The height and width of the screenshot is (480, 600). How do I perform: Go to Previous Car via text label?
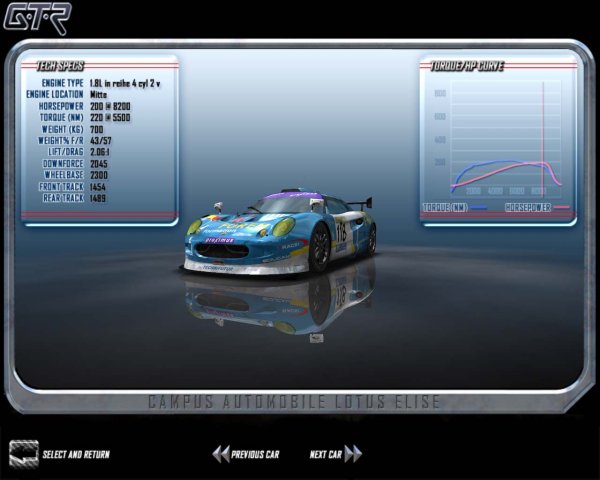point(255,455)
